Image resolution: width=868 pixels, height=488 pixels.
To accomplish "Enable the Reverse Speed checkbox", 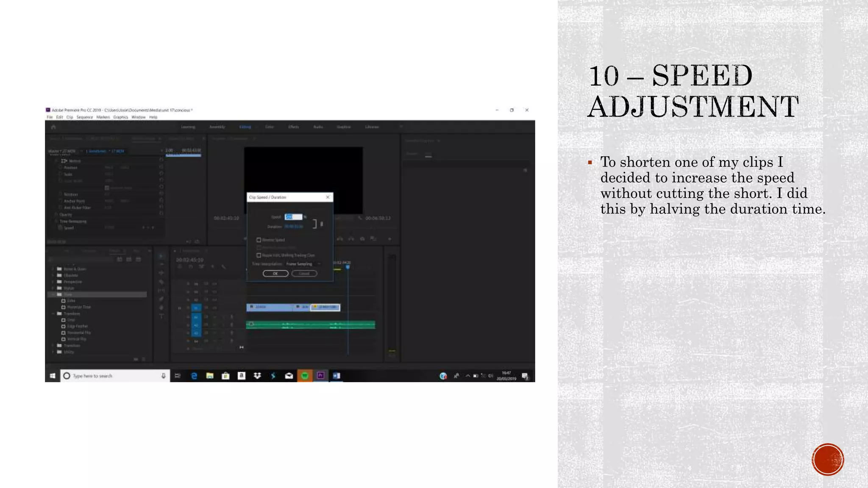I will click(259, 240).
